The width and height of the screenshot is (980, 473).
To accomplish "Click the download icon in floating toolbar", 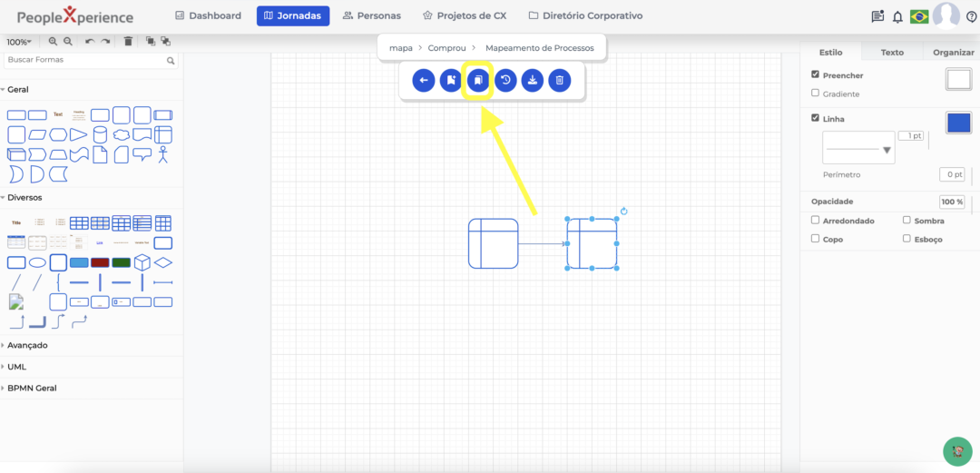I will 533,81.
